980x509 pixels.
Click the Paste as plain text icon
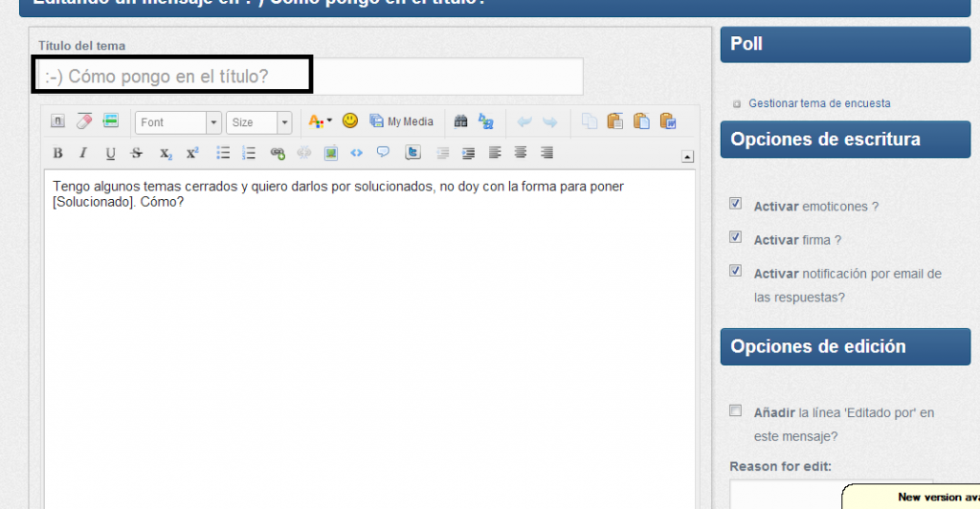(x=641, y=122)
